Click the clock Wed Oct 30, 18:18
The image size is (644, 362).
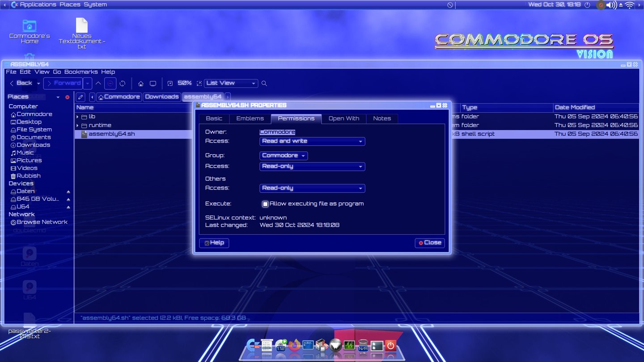click(554, 4)
